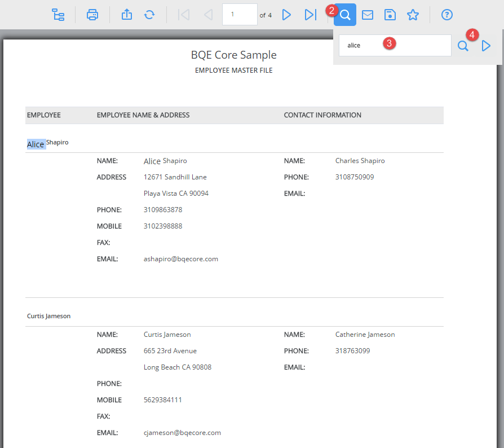Click contact phone '318763099'
The image size is (504, 448).
pyautogui.click(x=352, y=351)
